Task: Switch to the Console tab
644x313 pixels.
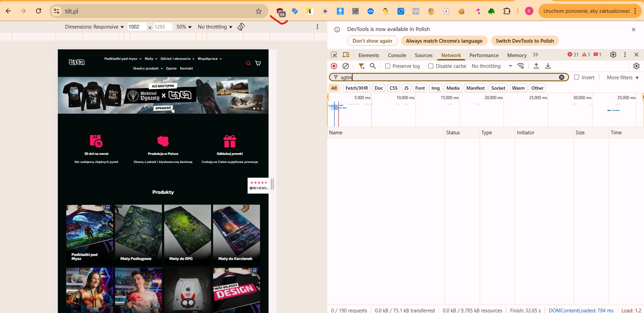Action: coord(397,55)
